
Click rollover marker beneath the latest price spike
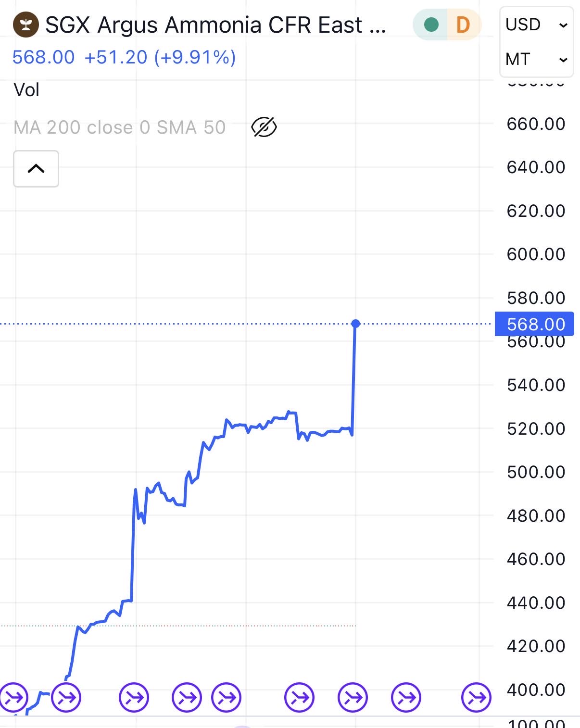[x=353, y=697]
